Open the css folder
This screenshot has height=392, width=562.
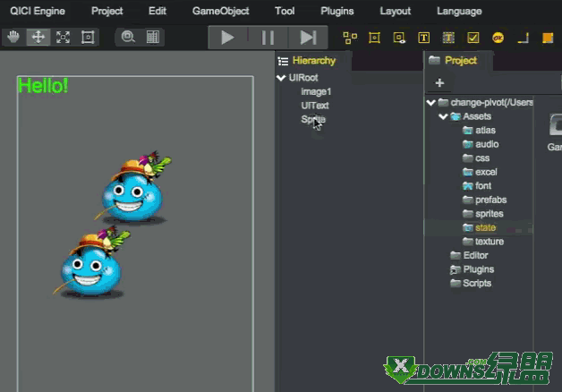(x=482, y=158)
